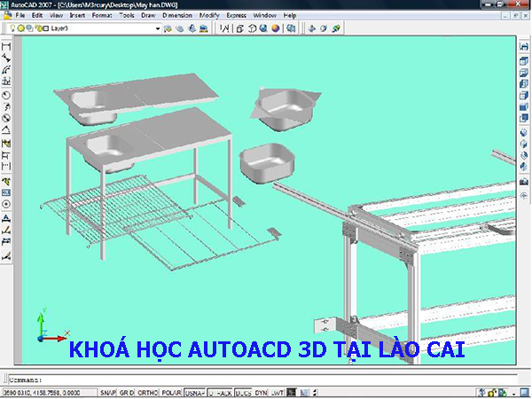The width and height of the screenshot is (532, 399).
Task: Select the Arc Length dimension tool
Action: click(x=6, y=69)
